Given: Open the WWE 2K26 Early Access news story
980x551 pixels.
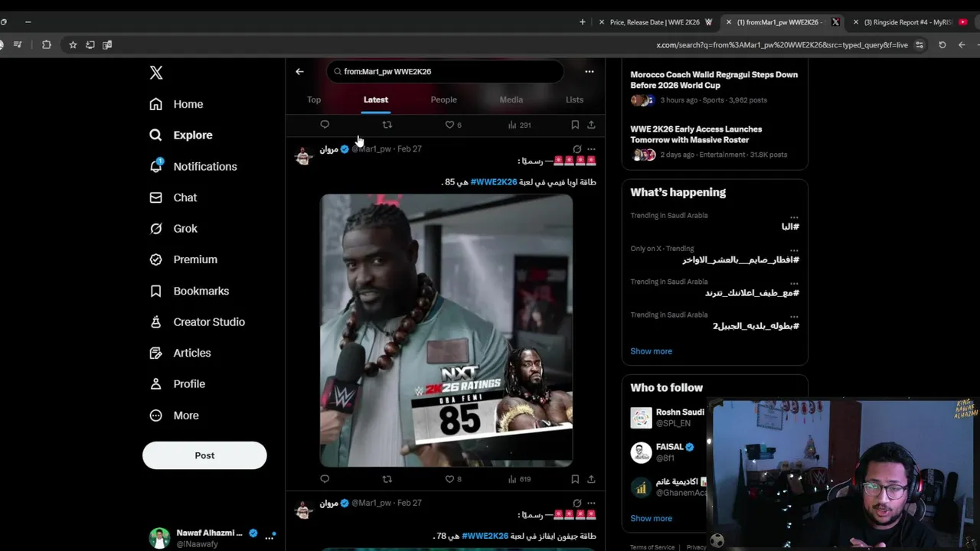Looking at the screenshot, I should coord(714,142).
